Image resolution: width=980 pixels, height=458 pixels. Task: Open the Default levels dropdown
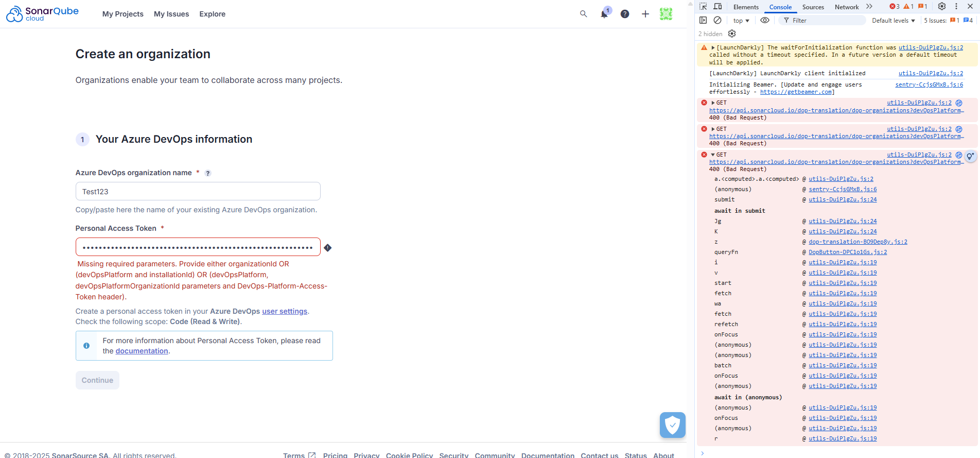pyautogui.click(x=894, y=21)
